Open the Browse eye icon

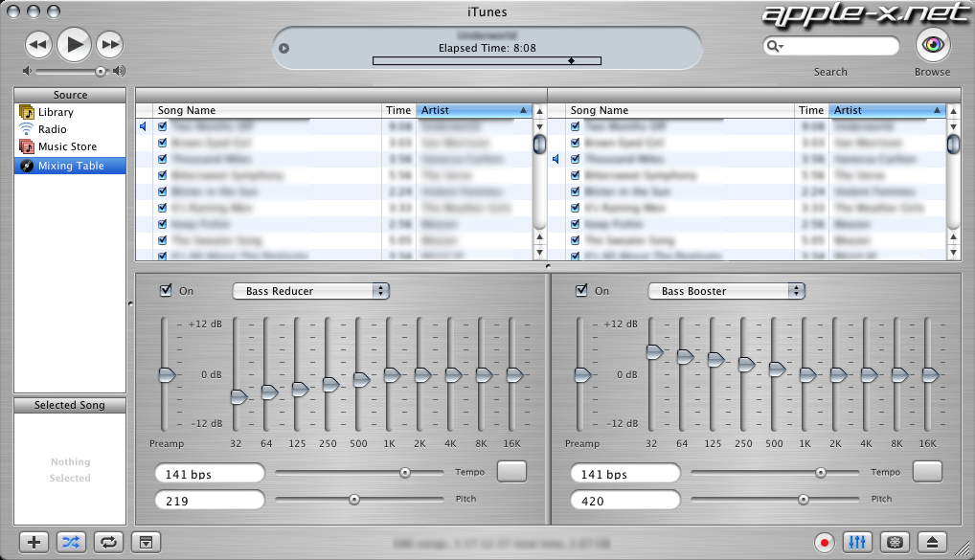click(x=933, y=45)
